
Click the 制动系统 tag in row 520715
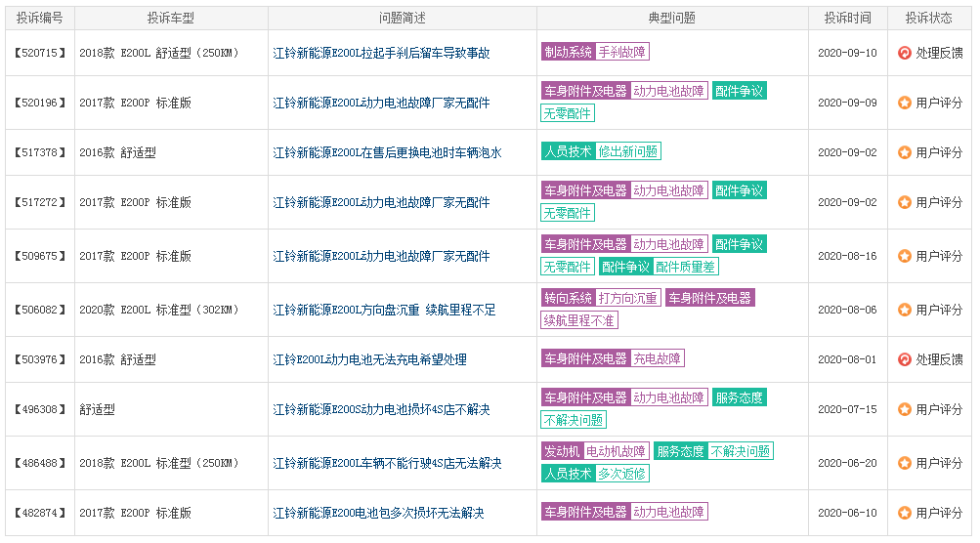568,52
